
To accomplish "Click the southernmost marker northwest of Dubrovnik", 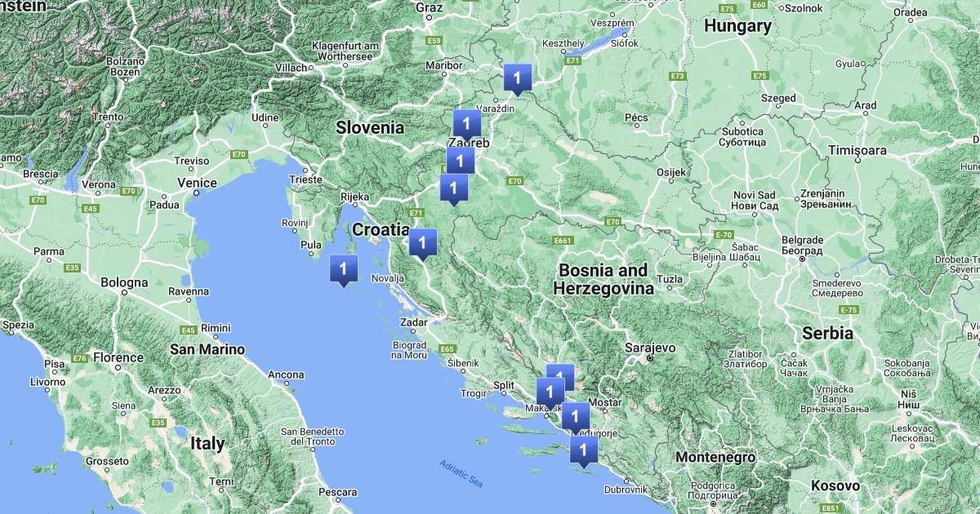I will point(583,450).
